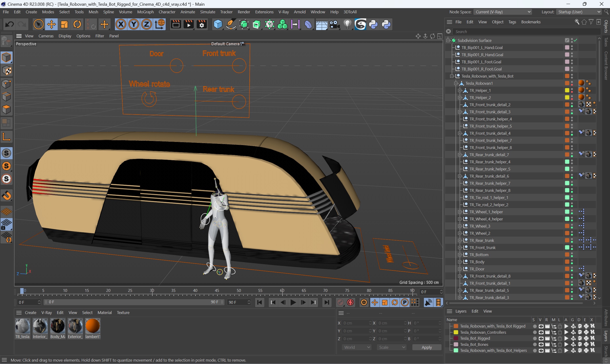Viewport: 610px width, 364px height.
Task: Add a Subdivision Surface generator
Action: tap(244, 24)
